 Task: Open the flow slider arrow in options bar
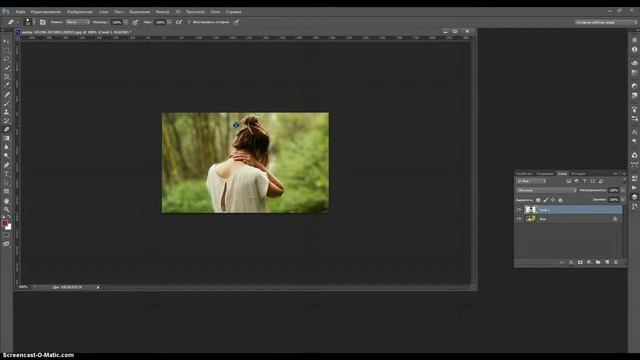[169, 22]
